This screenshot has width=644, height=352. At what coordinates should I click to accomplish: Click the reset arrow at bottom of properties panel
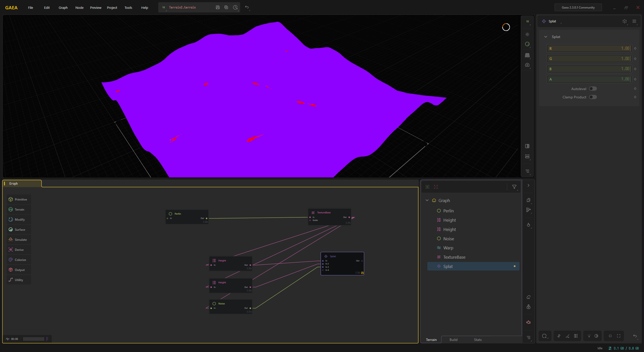(x=635, y=336)
